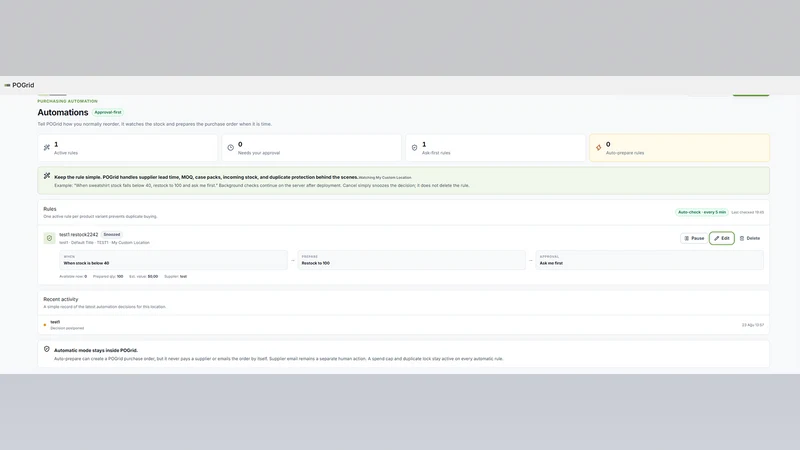
Task: Click the Recent activity section heading
Action: [61, 299]
